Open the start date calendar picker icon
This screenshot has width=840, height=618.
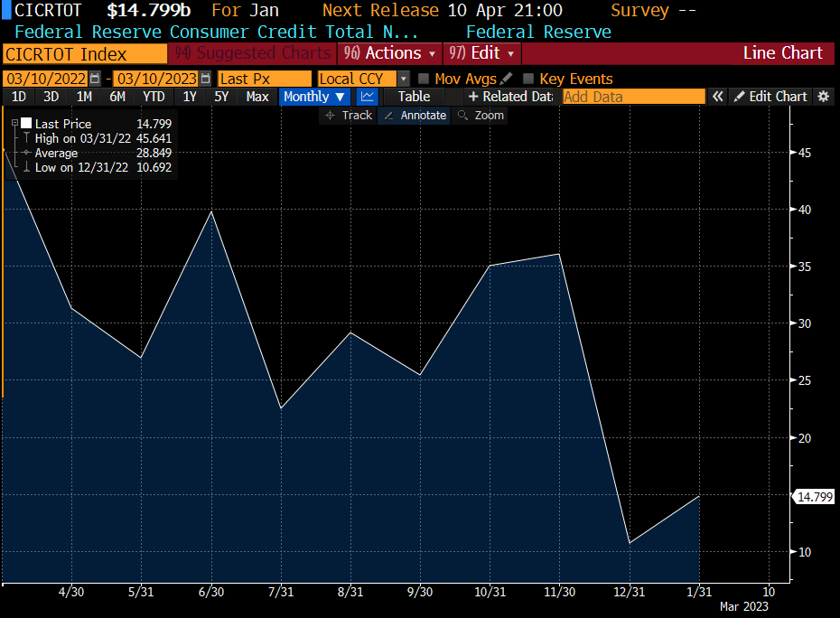[x=95, y=79]
